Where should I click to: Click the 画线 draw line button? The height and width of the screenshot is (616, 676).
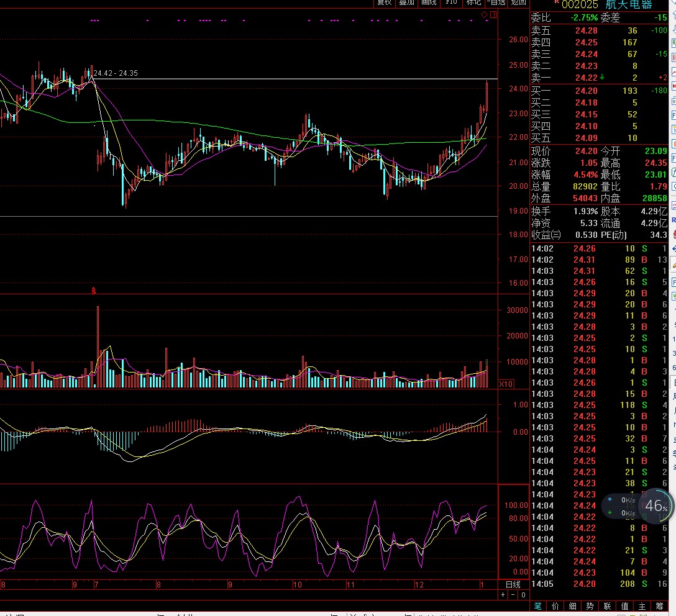pyautogui.click(x=429, y=2)
